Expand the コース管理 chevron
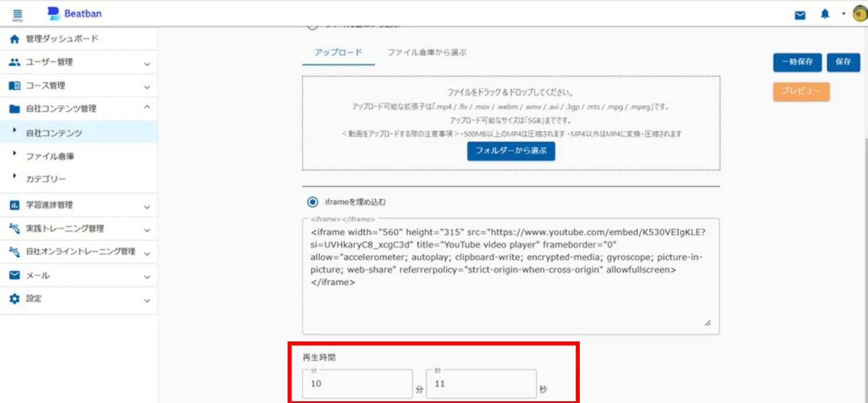Viewport: 868px width, 403px height. [147, 87]
